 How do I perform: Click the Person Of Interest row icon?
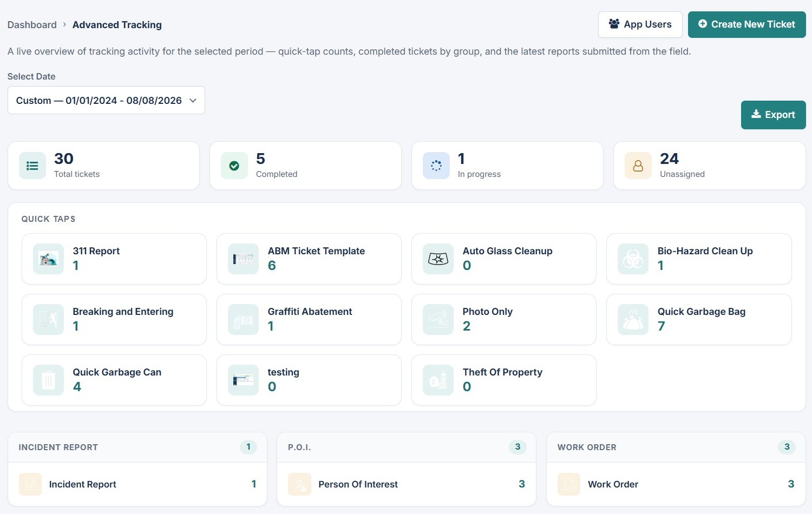pyautogui.click(x=299, y=484)
